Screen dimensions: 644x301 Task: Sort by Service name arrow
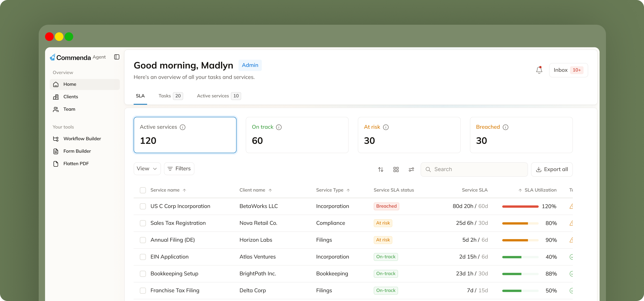pyautogui.click(x=184, y=190)
